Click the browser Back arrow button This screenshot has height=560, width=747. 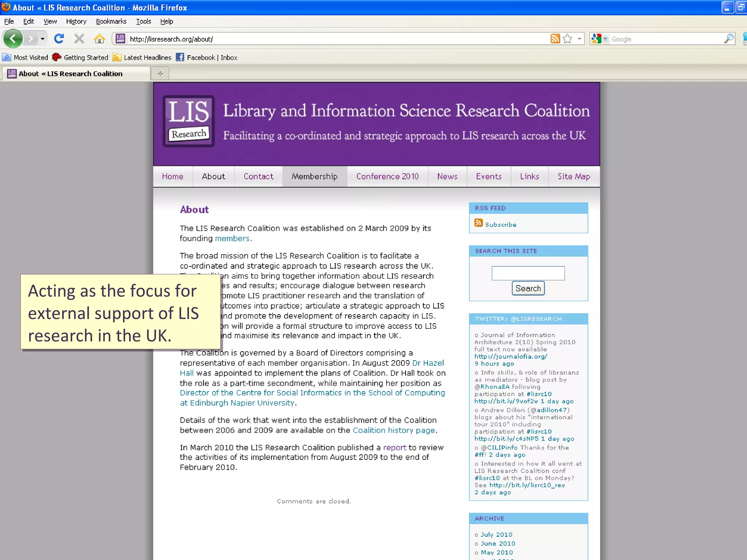[13, 38]
